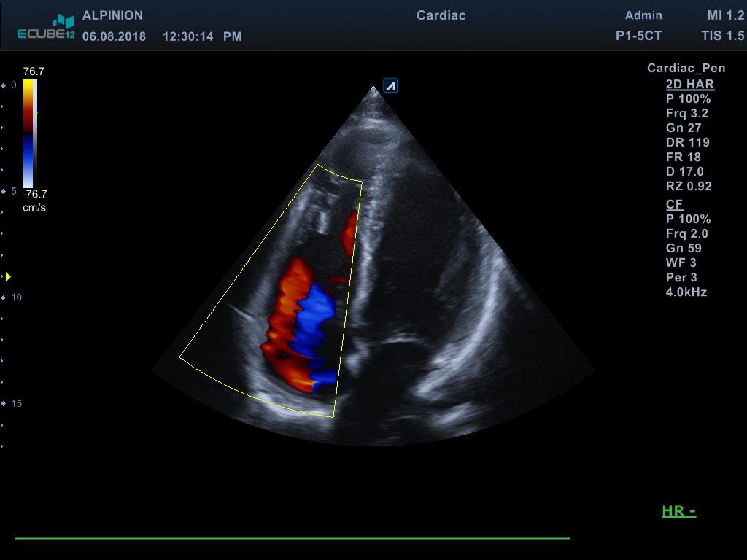Click the depth setting D 17.0
747x560 pixels.
684,171
